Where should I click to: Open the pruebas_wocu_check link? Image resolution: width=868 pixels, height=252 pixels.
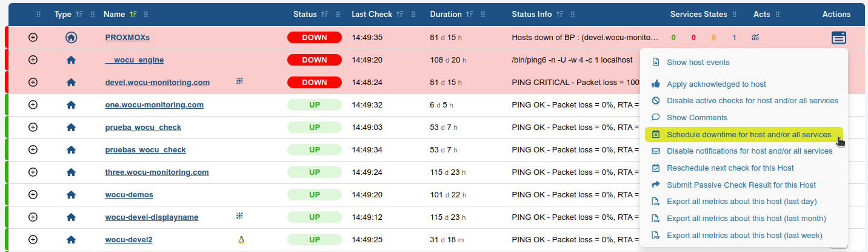[145, 150]
